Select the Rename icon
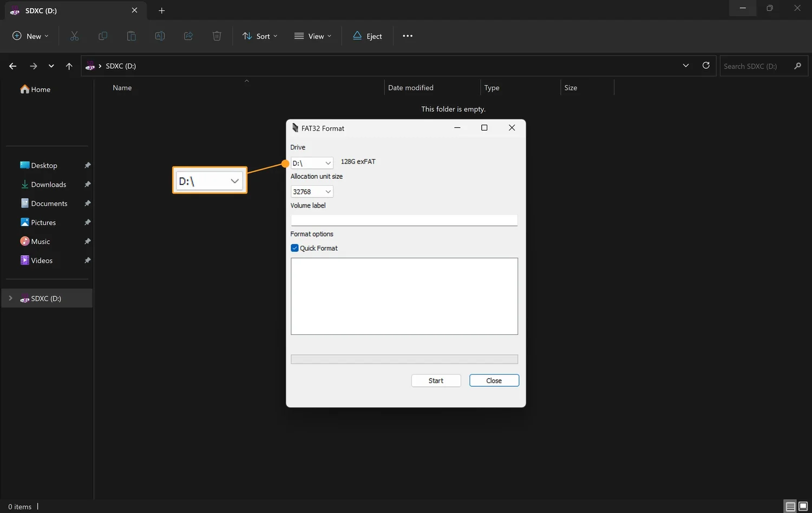Image resolution: width=812 pixels, height=513 pixels. [x=160, y=36]
